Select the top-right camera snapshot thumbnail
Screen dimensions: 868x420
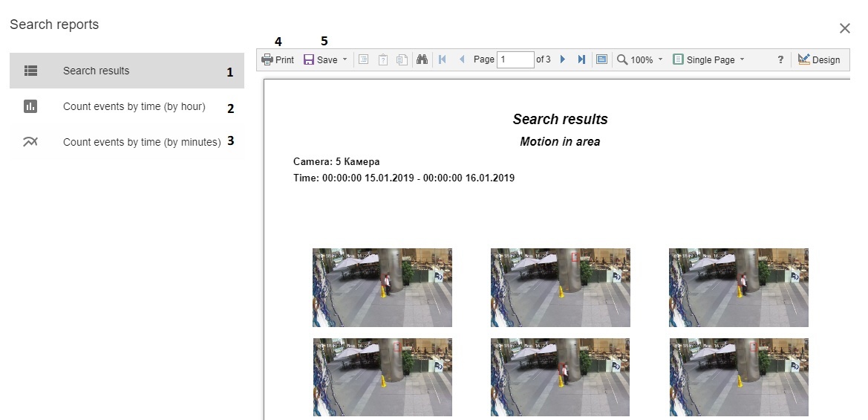(738, 288)
